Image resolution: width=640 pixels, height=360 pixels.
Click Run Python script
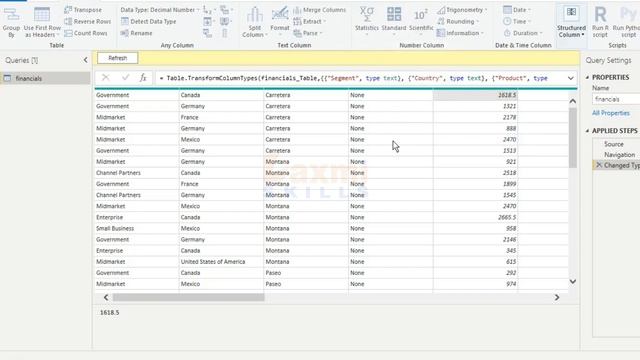(x=626, y=22)
